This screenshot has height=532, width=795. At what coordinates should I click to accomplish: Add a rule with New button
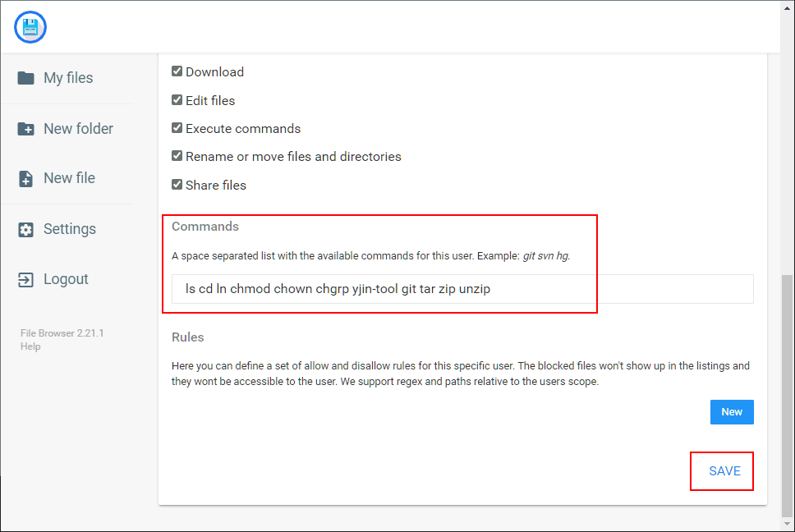pyautogui.click(x=732, y=412)
